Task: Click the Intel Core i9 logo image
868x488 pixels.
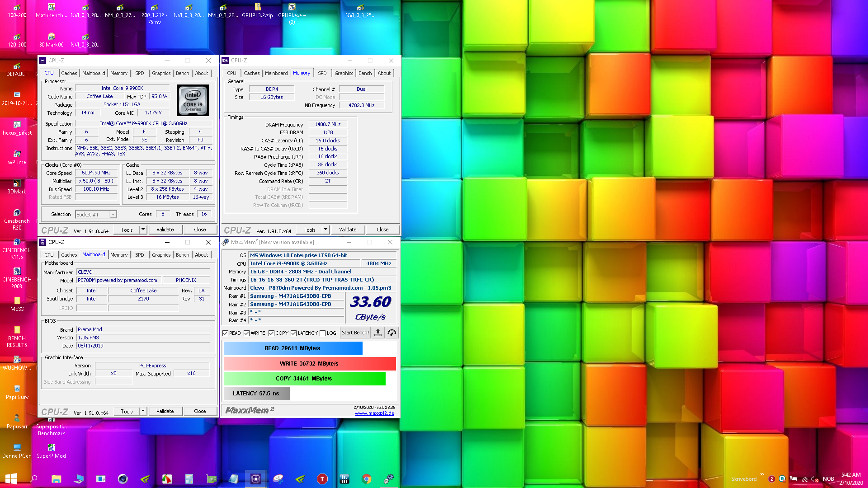Action: (193, 100)
